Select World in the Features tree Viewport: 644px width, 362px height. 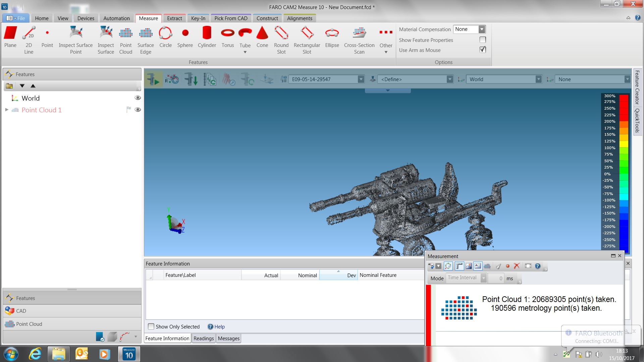point(31,98)
